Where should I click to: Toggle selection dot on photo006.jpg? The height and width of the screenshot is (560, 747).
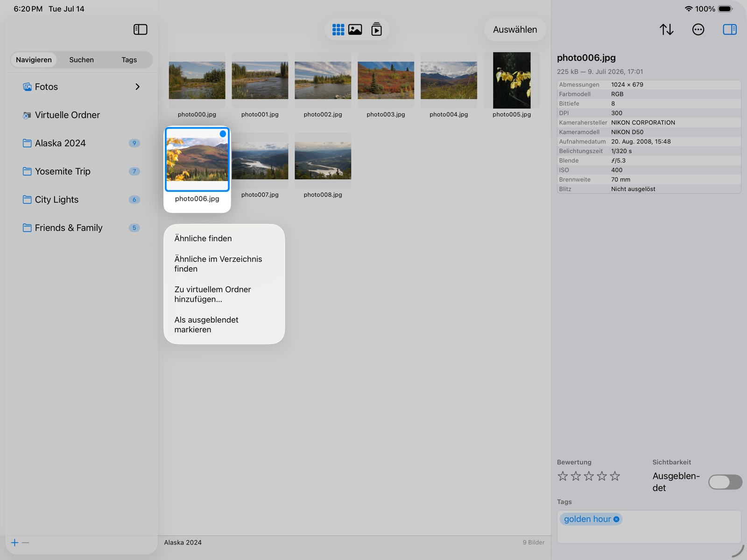(x=223, y=134)
